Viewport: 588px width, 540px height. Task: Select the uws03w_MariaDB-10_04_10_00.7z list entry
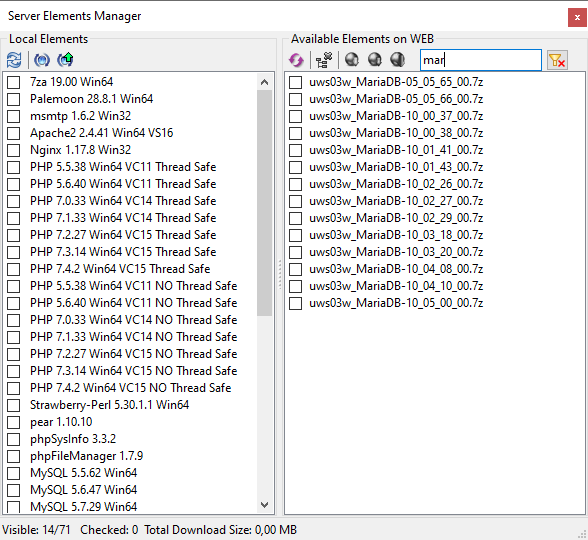396,286
